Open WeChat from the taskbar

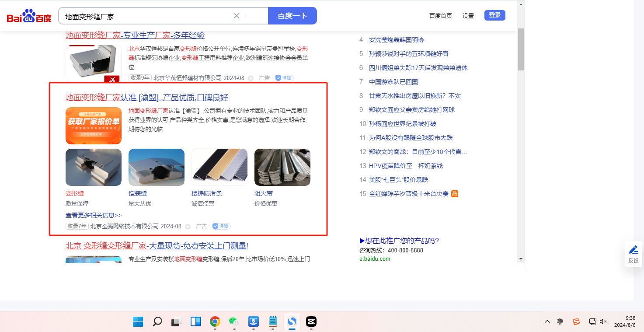tap(234, 322)
